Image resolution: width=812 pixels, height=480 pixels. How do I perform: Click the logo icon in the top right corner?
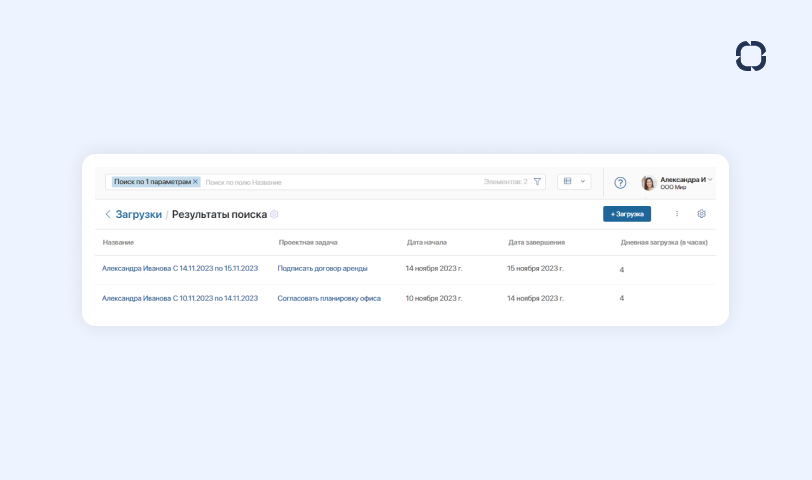coord(750,56)
